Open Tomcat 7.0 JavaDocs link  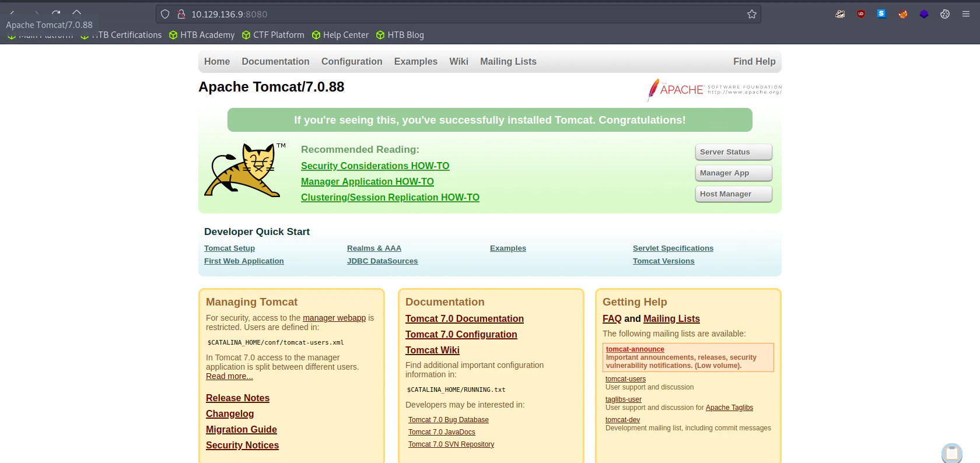point(442,432)
